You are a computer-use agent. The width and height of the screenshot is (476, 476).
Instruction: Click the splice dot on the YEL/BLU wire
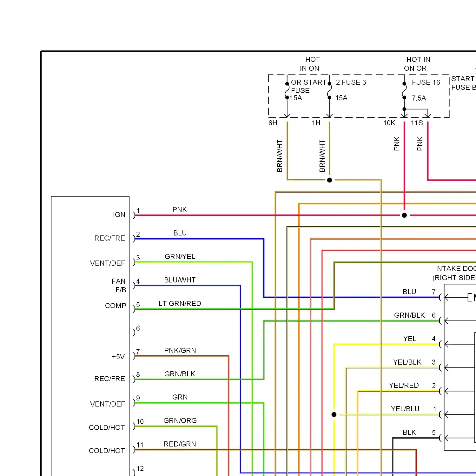click(334, 415)
